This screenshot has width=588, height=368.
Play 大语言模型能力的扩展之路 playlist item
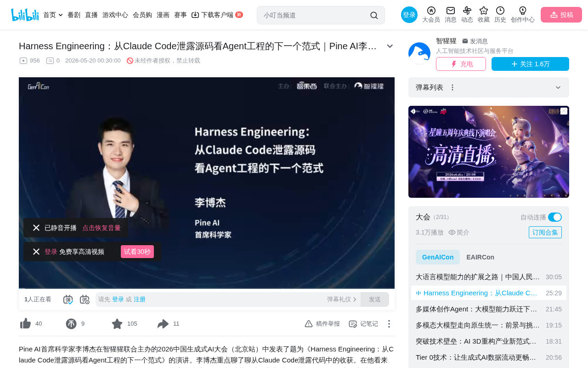(x=489, y=277)
